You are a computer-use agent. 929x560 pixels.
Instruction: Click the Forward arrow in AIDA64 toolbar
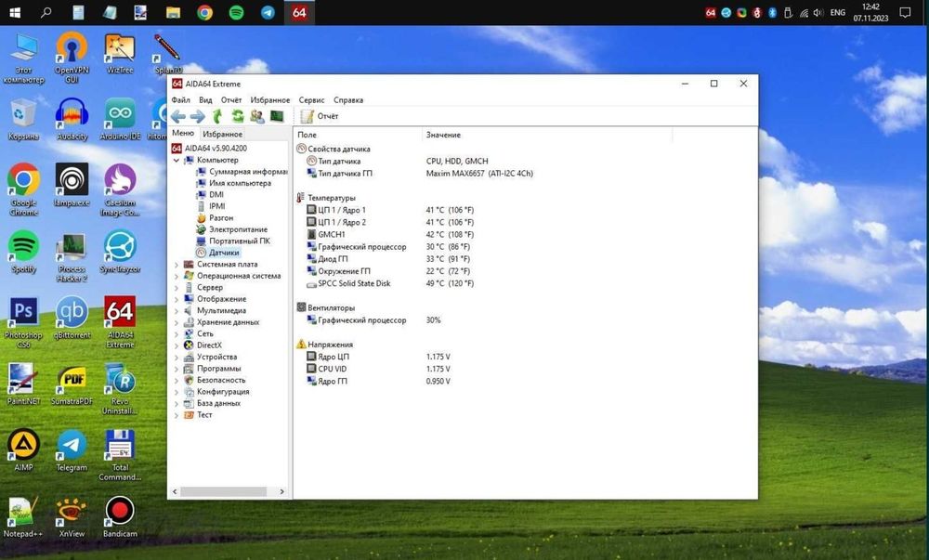tap(197, 116)
